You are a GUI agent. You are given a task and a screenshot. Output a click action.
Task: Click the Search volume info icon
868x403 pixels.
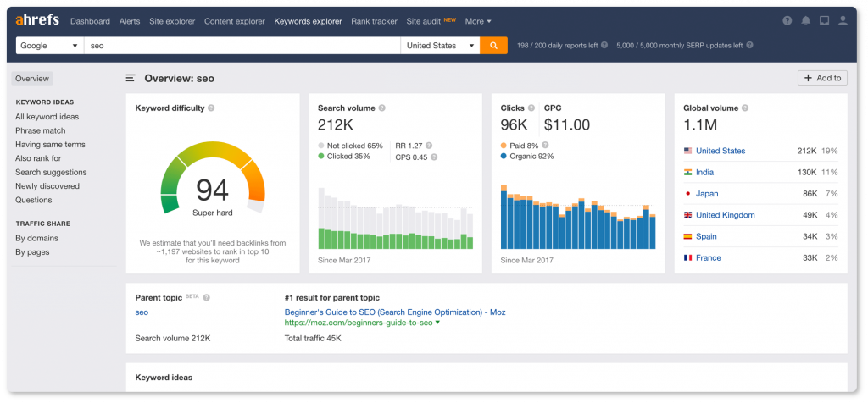click(382, 108)
